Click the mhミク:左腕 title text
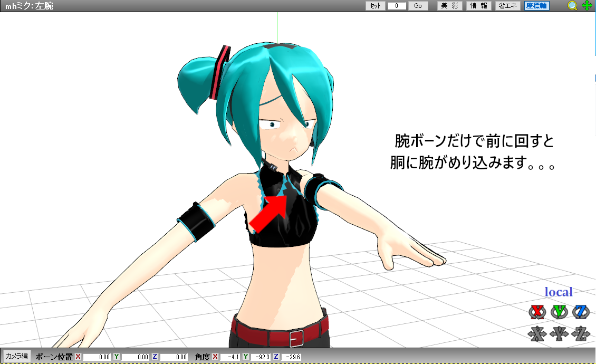596x364 pixels. 29,6
